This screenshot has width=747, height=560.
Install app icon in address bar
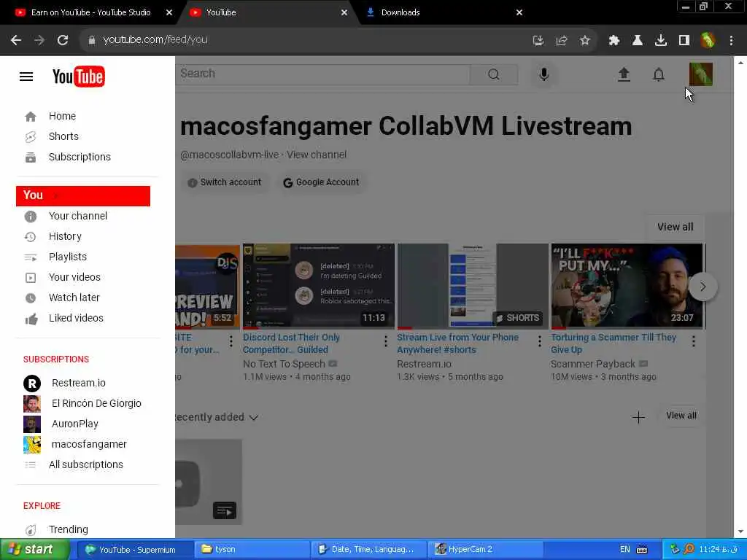(538, 41)
